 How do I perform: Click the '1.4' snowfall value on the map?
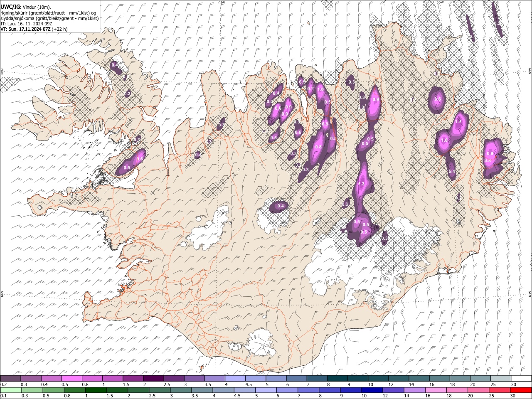click(458, 122)
